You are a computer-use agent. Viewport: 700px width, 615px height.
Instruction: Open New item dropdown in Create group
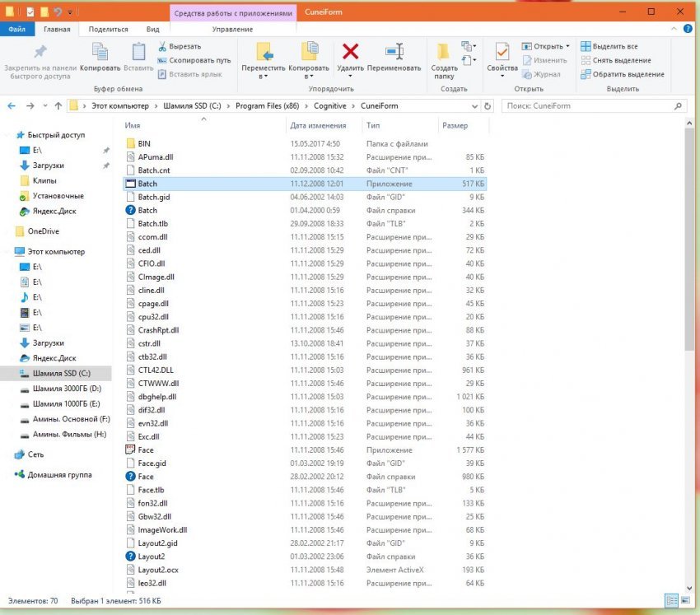click(469, 45)
